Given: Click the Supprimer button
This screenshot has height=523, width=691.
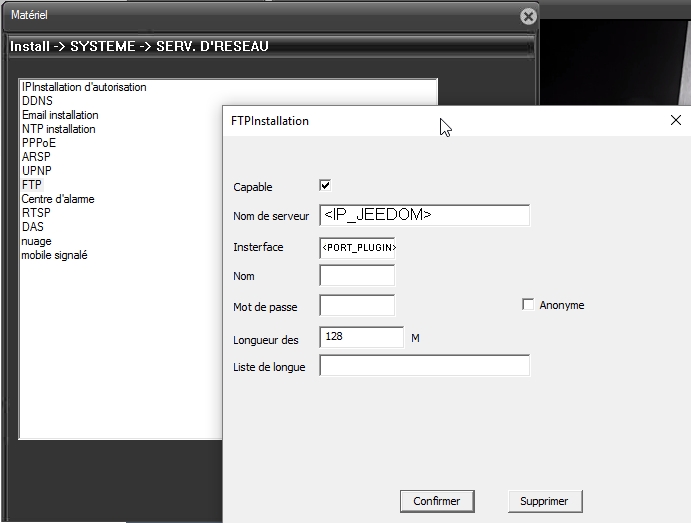Looking at the screenshot, I should (x=545, y=501).
